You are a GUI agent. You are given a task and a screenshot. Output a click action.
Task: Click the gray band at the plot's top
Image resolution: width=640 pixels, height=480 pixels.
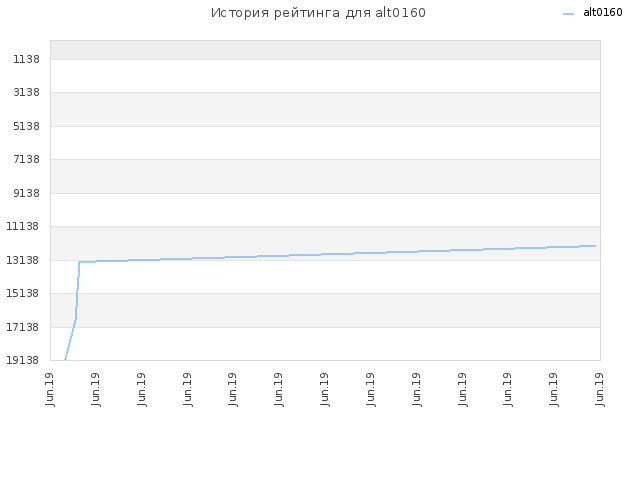pyautogui.click(x=325, y=50)
